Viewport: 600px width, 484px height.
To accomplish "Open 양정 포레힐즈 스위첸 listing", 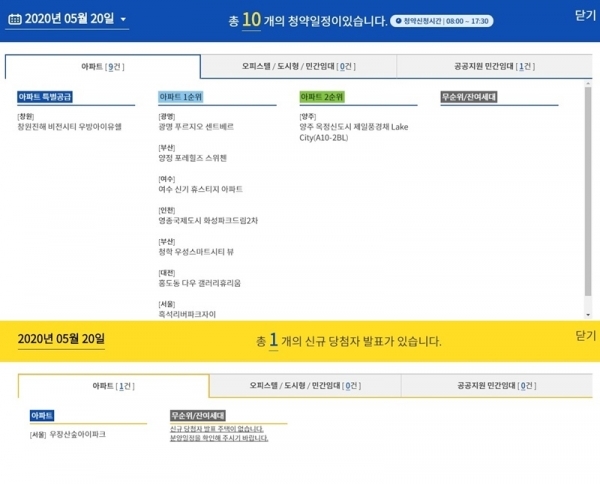I will [192, 158].
